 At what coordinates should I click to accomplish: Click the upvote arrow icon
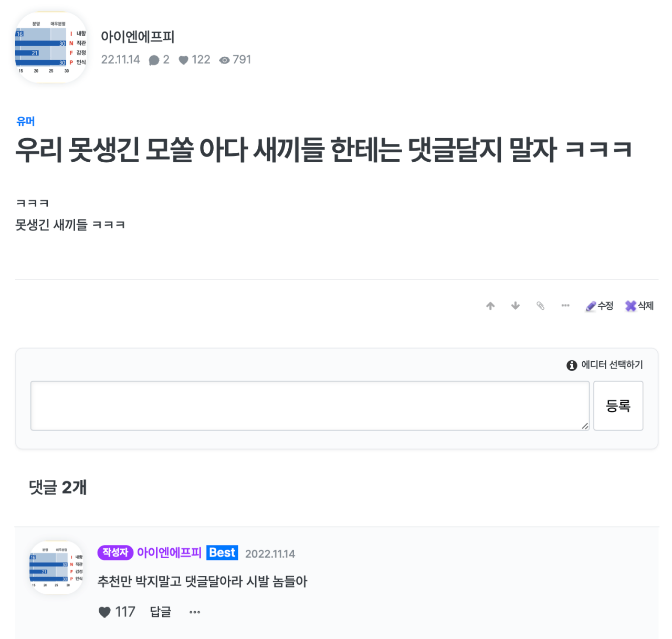coord(490,306)
